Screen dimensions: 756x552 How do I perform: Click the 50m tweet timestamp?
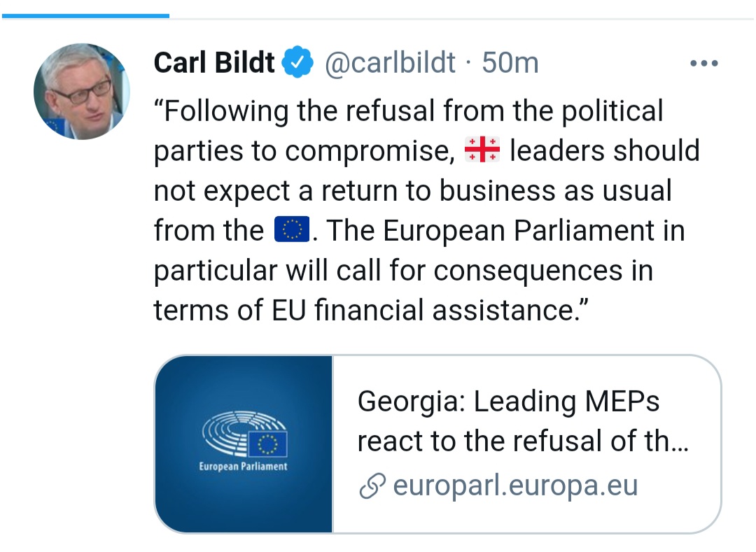pyautogui.click(x=510, y=64)
